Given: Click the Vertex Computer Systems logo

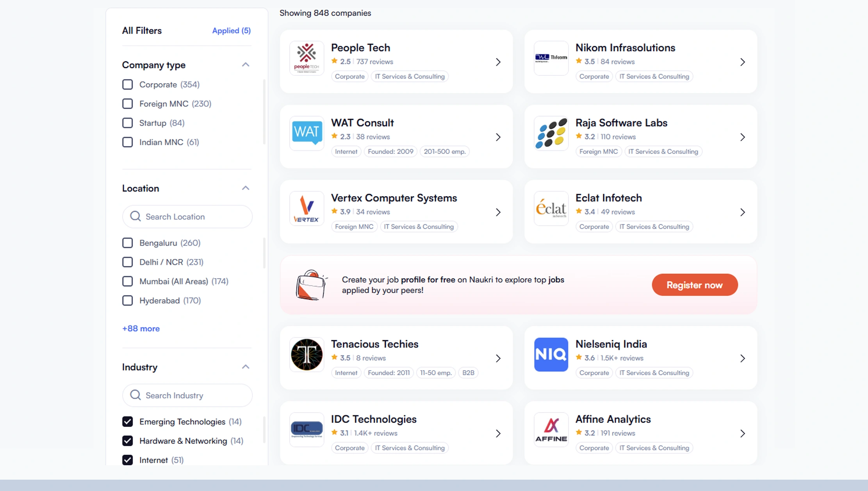Looking at the screenshot, I should pyautogui.click(x=307, y=208).
